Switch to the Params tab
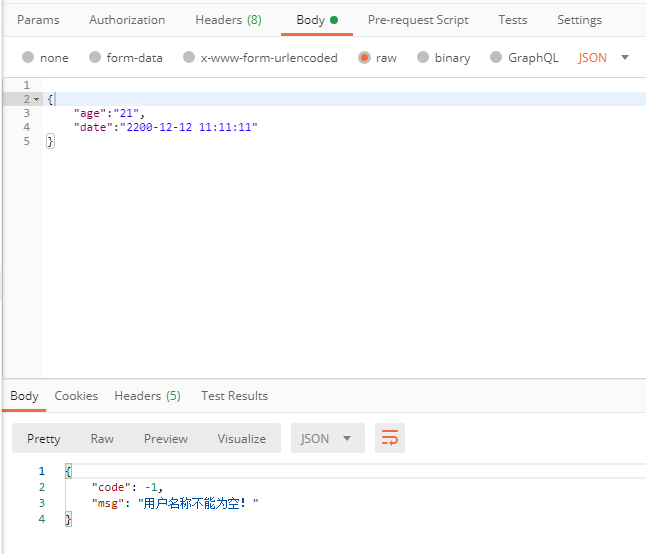 (38, 20)
